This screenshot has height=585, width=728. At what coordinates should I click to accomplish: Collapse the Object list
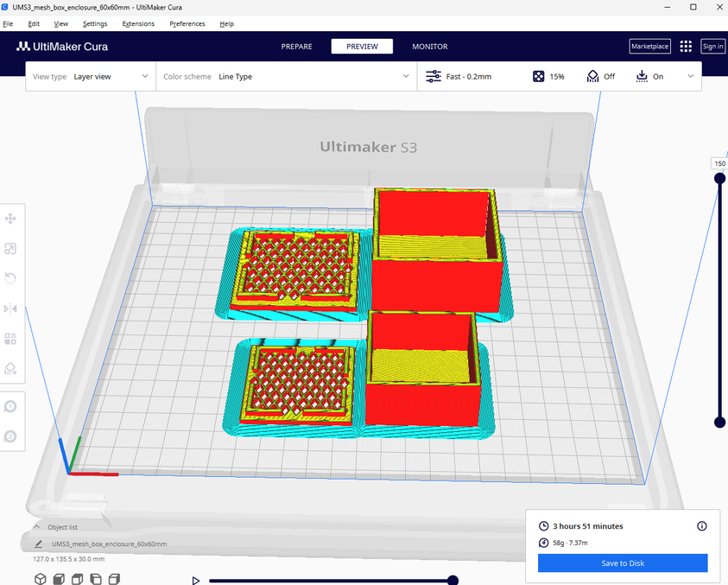click(x=36, y=526)
